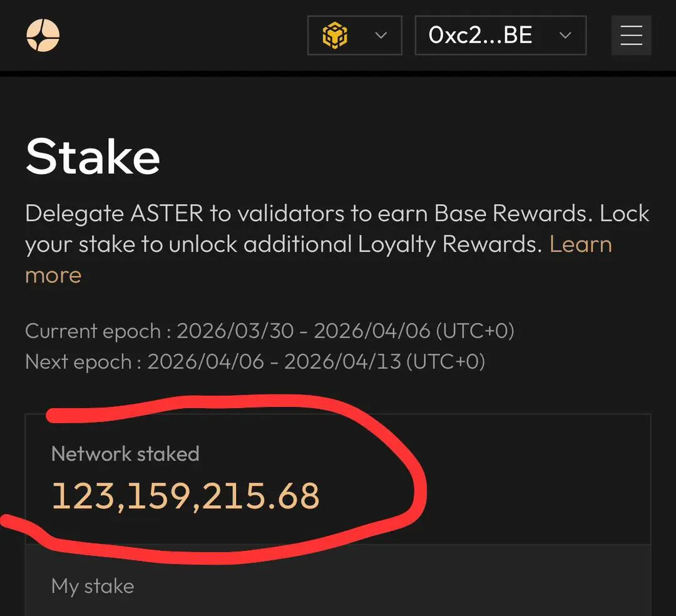Open the hamburger menu

tap(631, 35)
